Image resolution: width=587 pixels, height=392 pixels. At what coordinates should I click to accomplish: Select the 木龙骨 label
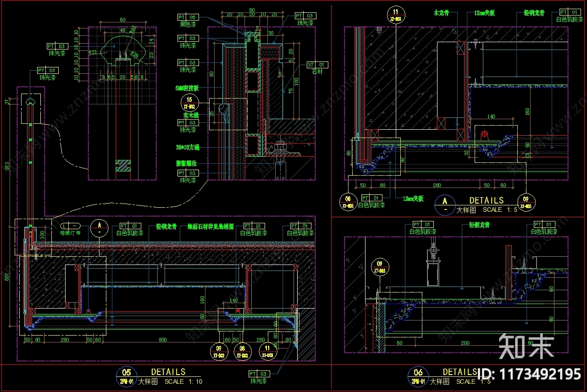pos(441,13)
